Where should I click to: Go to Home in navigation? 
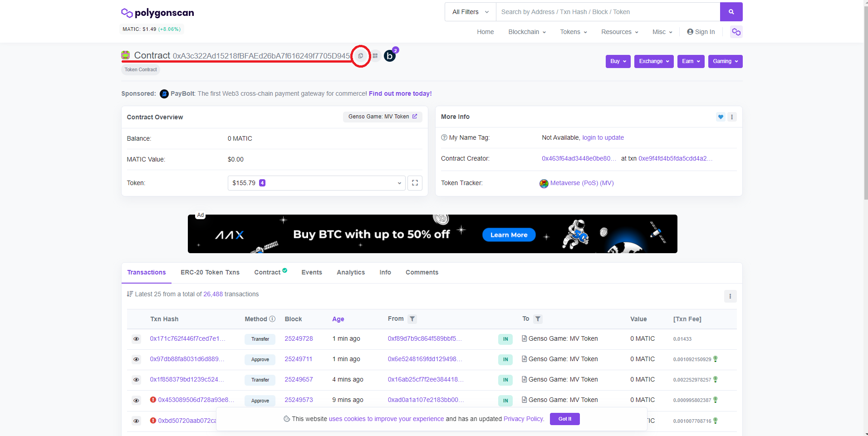pyautogui.click(x=485, y=32)
